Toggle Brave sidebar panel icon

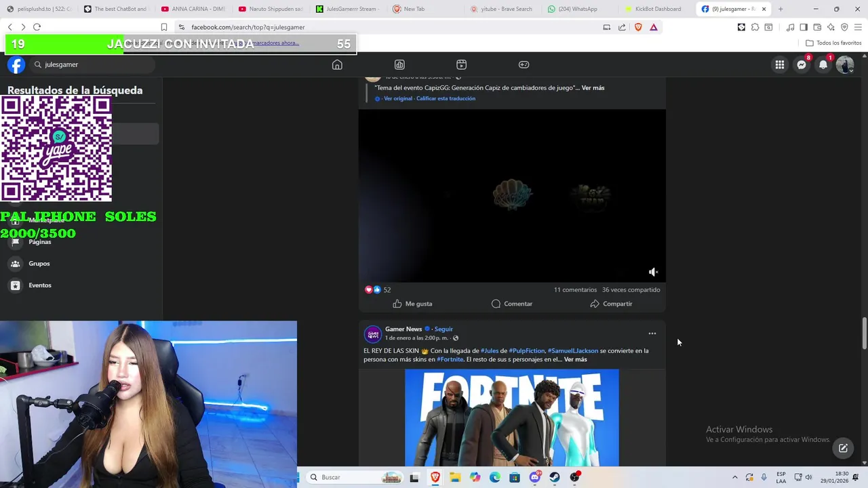(x=804, y=27)
